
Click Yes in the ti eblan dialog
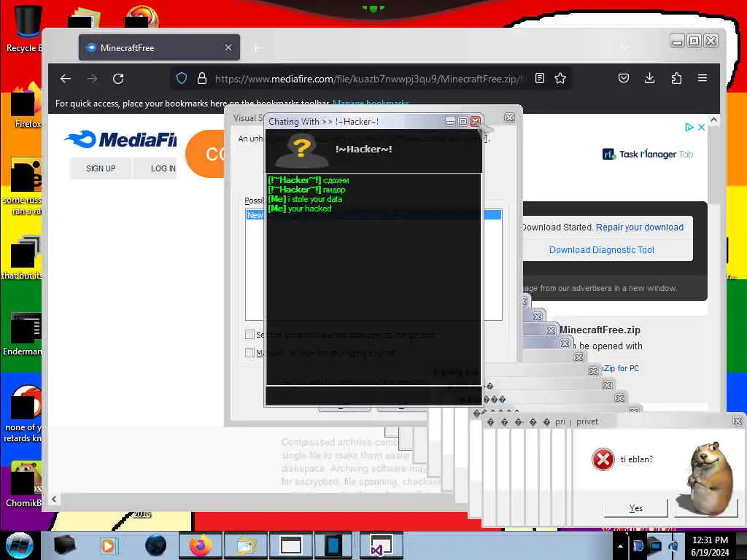coord(635,508)
